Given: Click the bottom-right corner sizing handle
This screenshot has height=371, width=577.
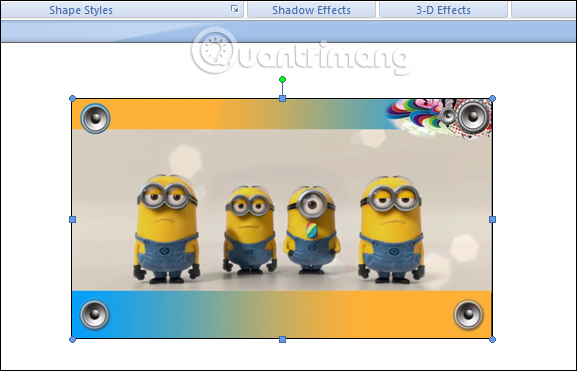Looking at the screenshot, I should coord(492,339).
